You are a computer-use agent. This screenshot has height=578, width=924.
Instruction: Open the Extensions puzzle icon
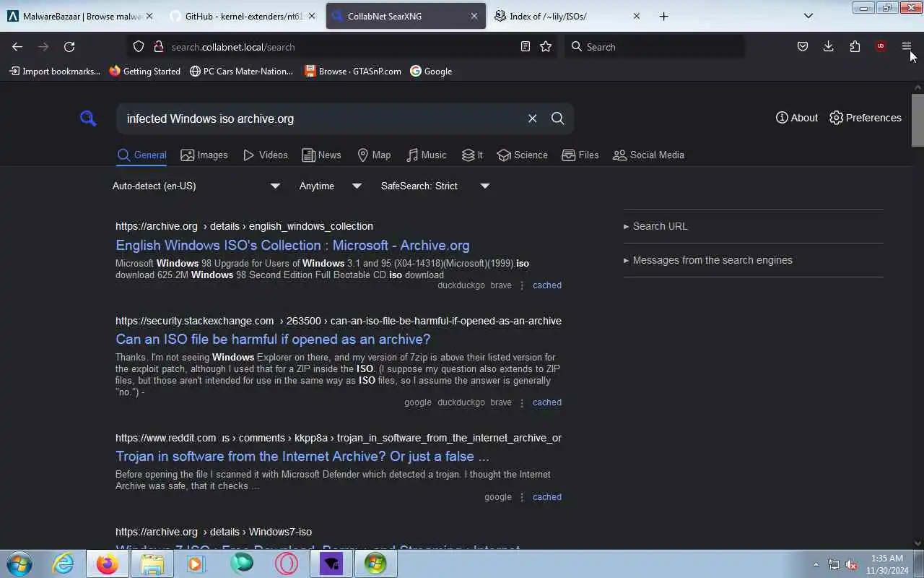855,46
